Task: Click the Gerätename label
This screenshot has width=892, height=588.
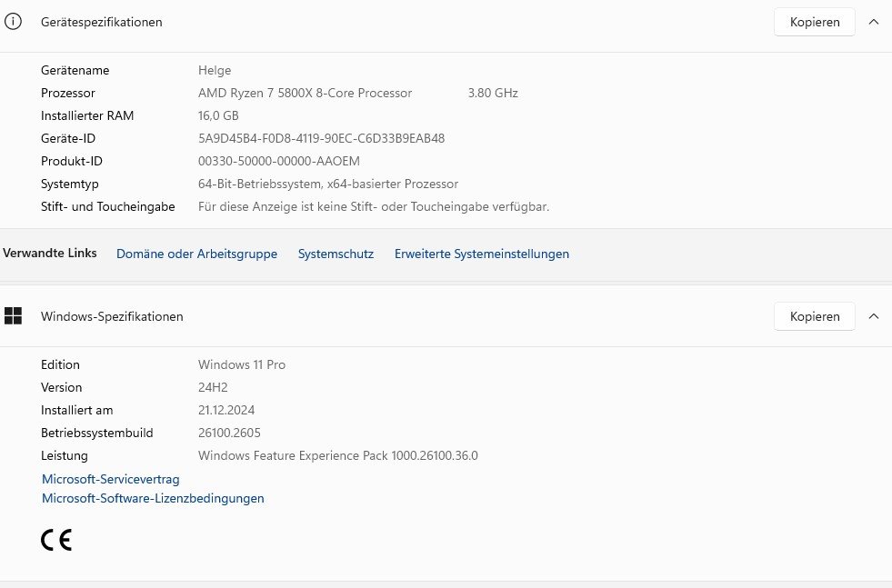Action: (75, 70)
